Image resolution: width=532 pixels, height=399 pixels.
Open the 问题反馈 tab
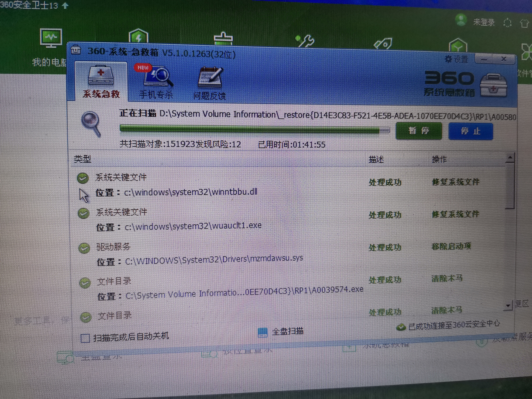coord(210,83)
